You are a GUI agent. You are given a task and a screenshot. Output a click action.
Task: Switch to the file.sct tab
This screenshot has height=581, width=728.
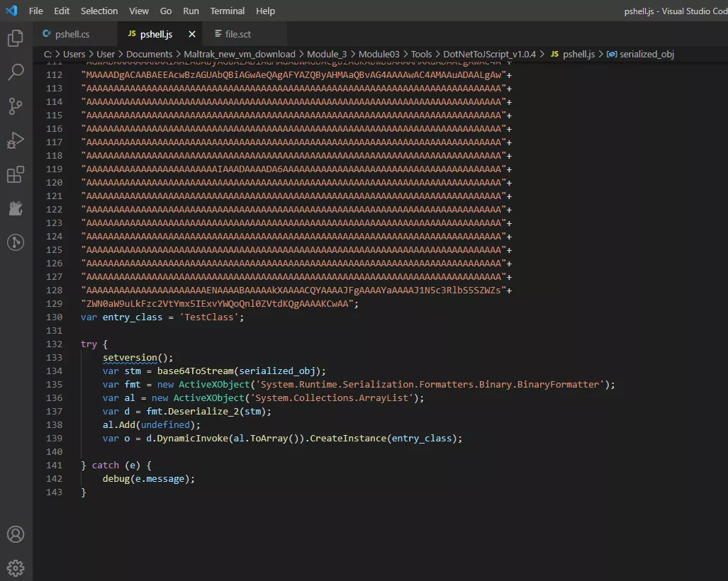pyautogui.click(x=237, y=34)
